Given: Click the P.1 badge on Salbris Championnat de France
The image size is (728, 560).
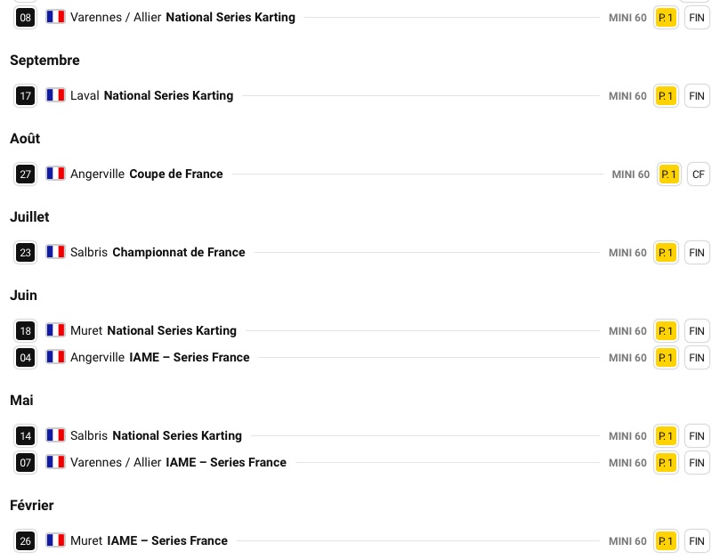Looking at the screenshot, I should pos(666,253).
